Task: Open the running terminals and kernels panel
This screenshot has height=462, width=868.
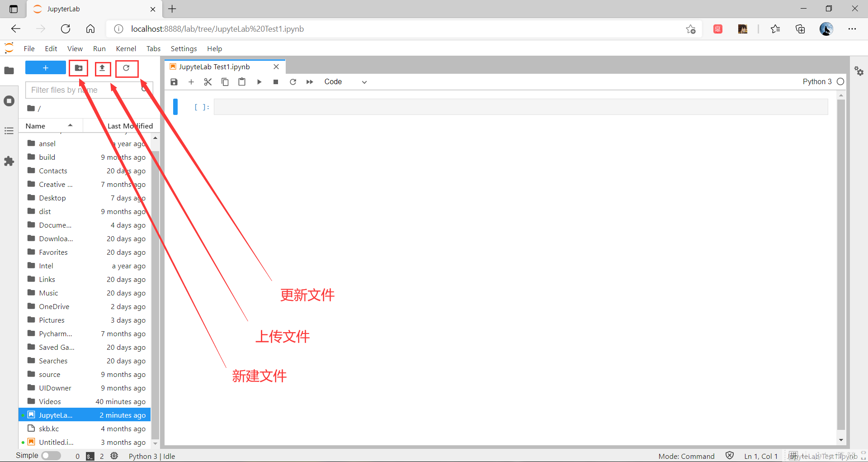Action: (9, 101)
